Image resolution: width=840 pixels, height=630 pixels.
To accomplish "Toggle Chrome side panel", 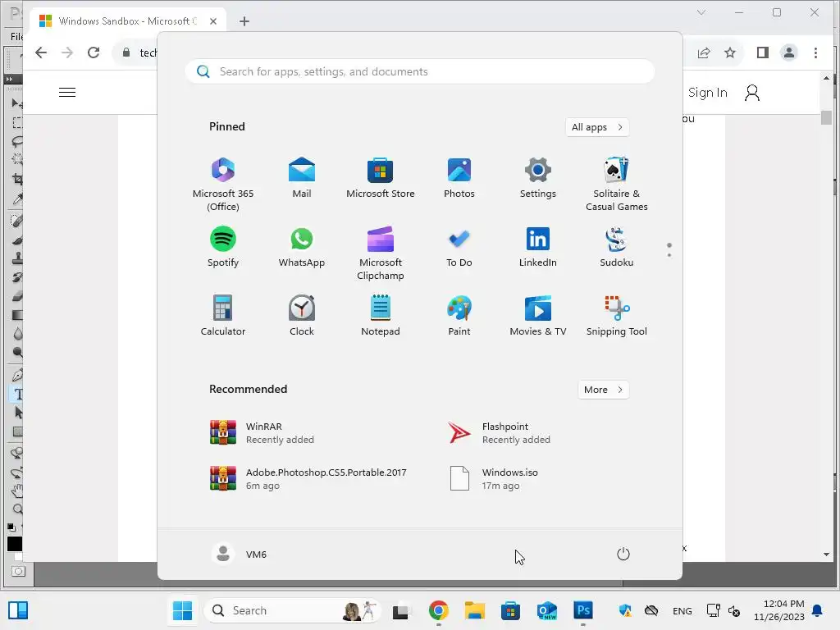I will pos(763,52).
